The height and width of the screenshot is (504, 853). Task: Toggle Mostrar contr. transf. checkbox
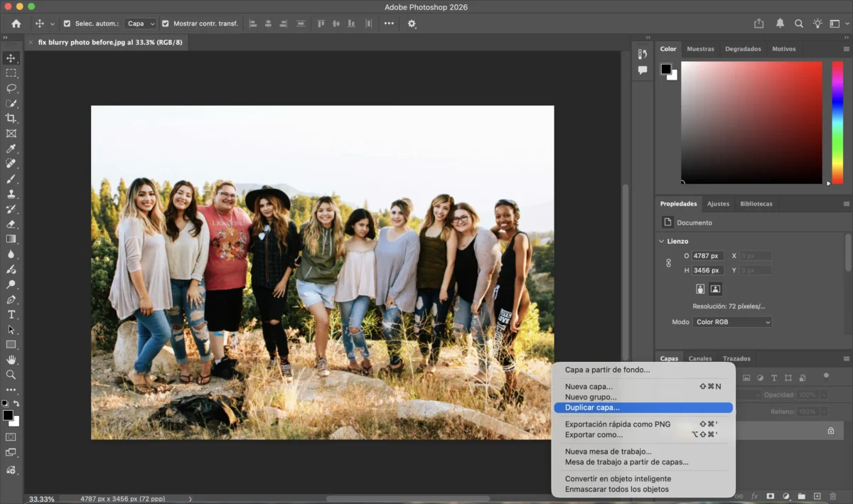166,23
